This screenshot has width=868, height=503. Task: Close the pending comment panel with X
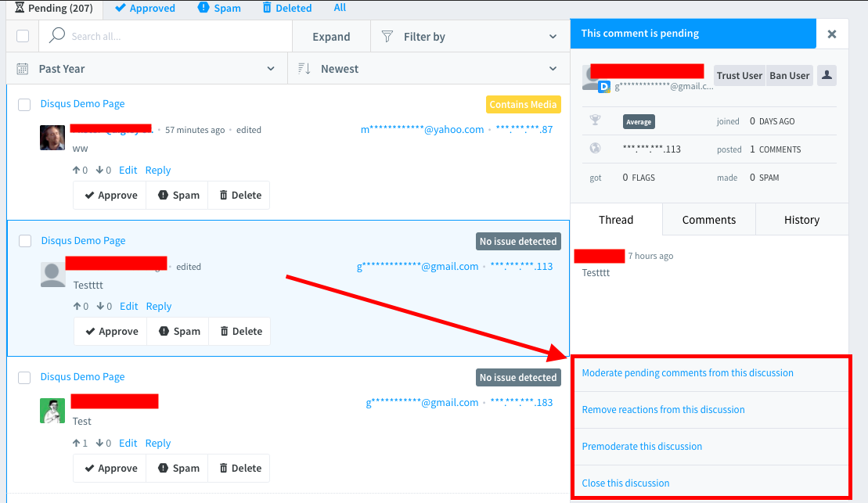(x=831, y=34)
